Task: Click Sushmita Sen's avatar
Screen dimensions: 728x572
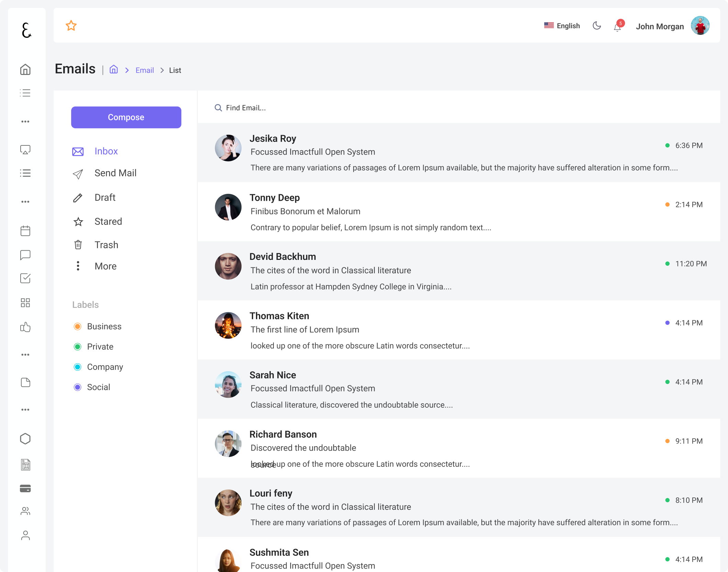Action: (228, 560)
